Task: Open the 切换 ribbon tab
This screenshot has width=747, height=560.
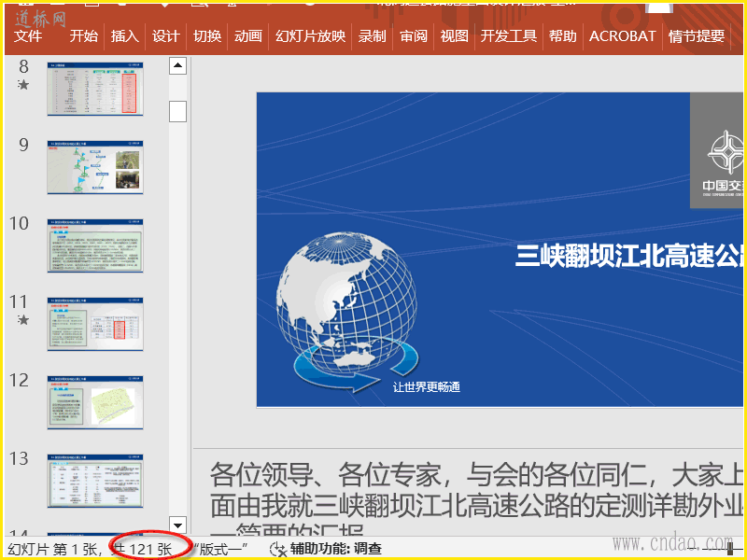Action: point(207,36)
